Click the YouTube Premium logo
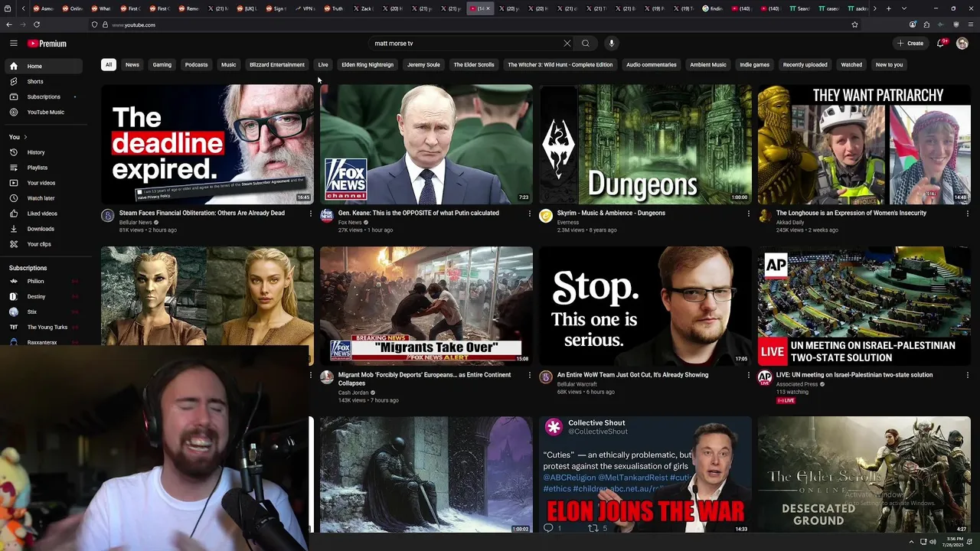This screenshot has height=551, width=980. [47, 44]
